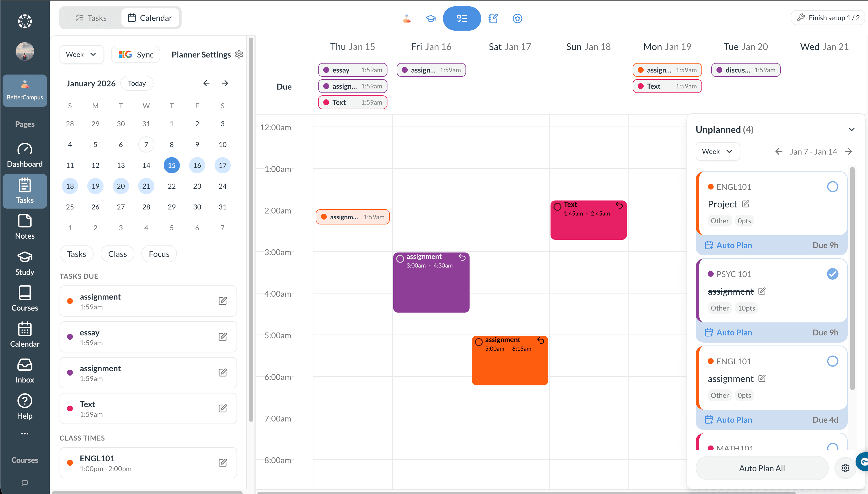Open Week dropdown in Unplanned panel
The height and width of the screenshot is (494, 868).
click(717, 151)
